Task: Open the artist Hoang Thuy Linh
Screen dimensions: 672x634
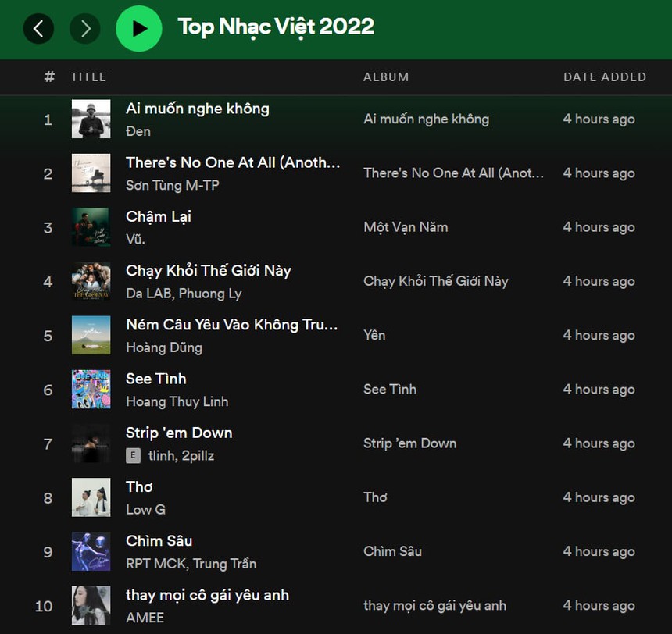Action: (169, 401)
